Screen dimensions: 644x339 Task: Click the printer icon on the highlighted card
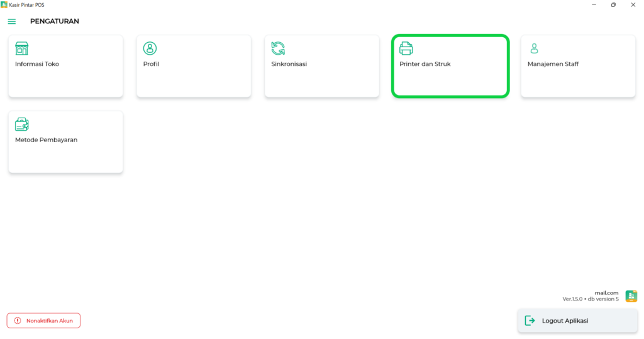click(x=406, y=48)
